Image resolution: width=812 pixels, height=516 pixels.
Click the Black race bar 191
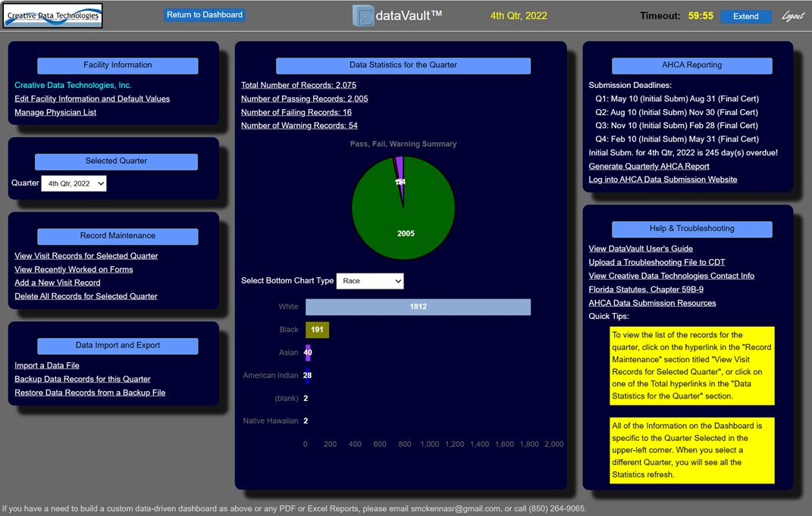[317, 330]
